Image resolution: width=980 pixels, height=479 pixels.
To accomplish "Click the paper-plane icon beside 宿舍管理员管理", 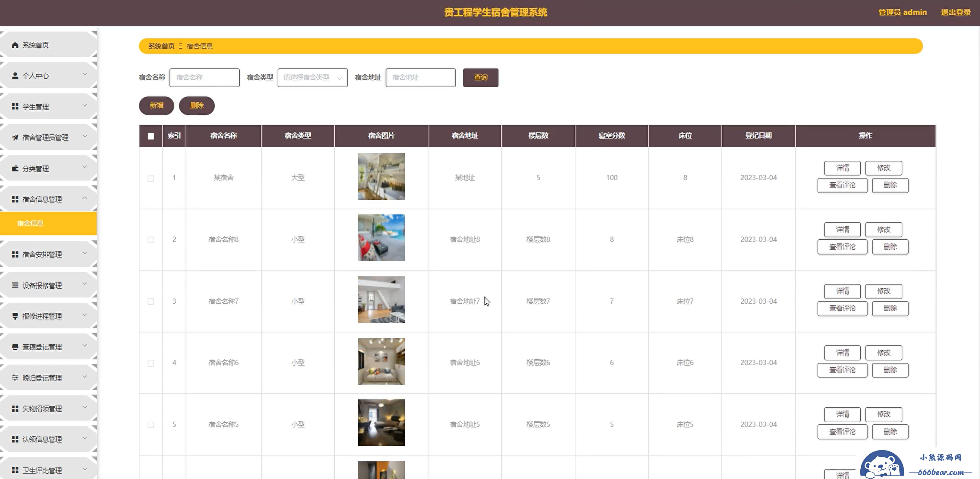I will pos(15,137).
